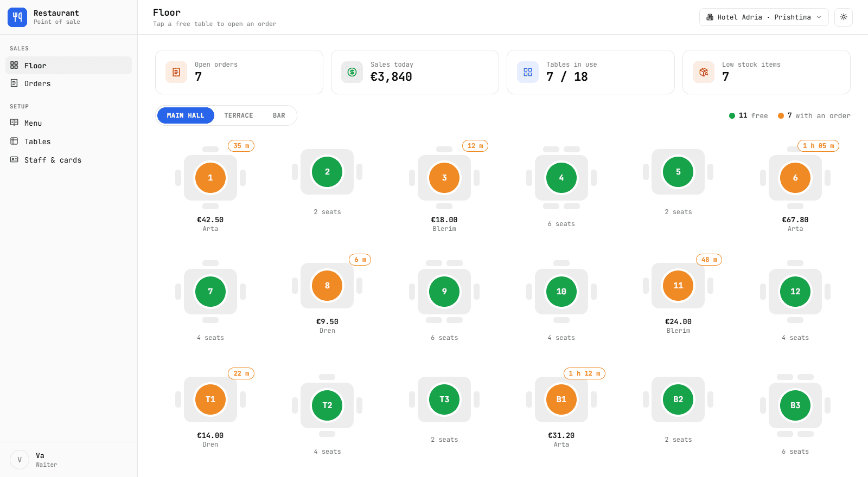
Task: Open the Floor view in sidebar
Action: point(69,66)
